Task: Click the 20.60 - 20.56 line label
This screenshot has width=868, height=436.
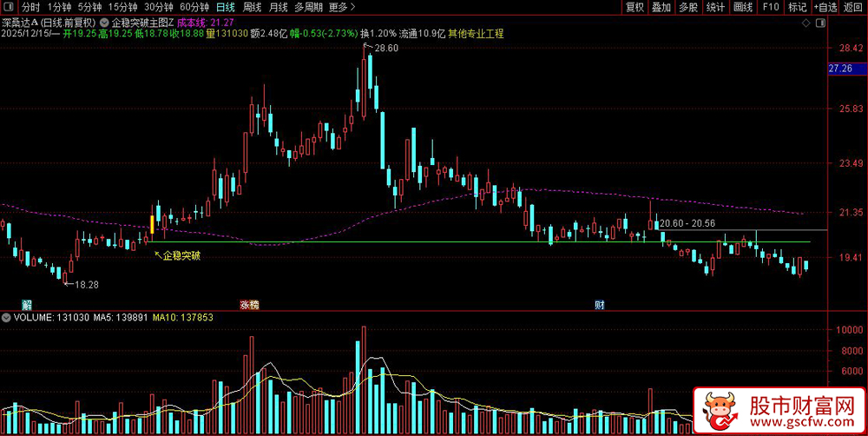Action: point(687,223)
